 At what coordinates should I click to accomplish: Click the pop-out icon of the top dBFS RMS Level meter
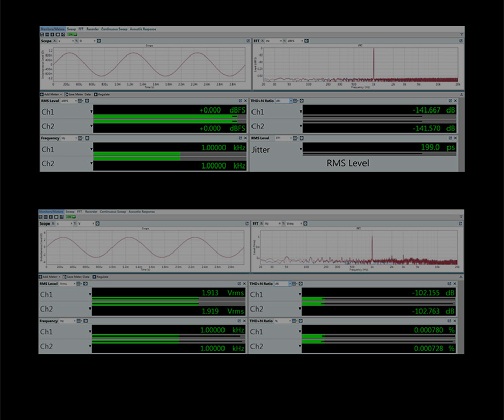click(x=240, y=101)
